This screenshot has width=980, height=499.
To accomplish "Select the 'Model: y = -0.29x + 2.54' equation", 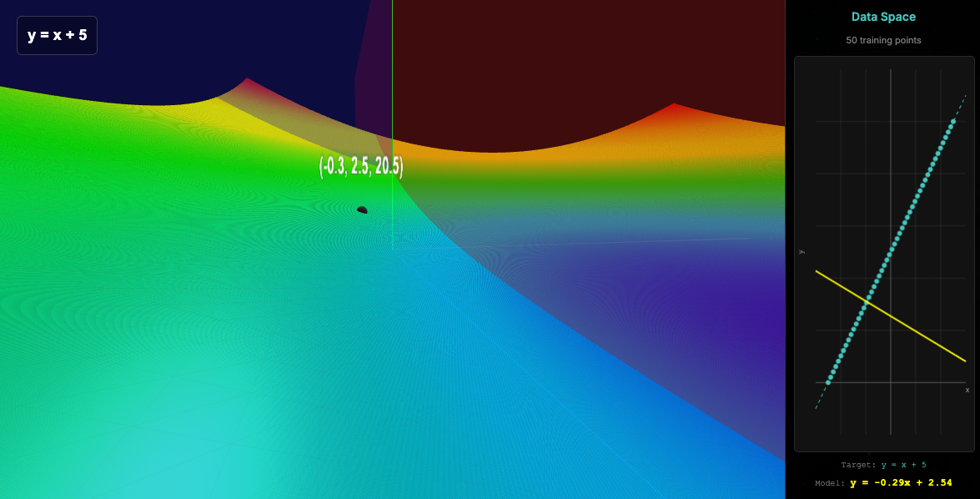I will [x=883, y=482].
